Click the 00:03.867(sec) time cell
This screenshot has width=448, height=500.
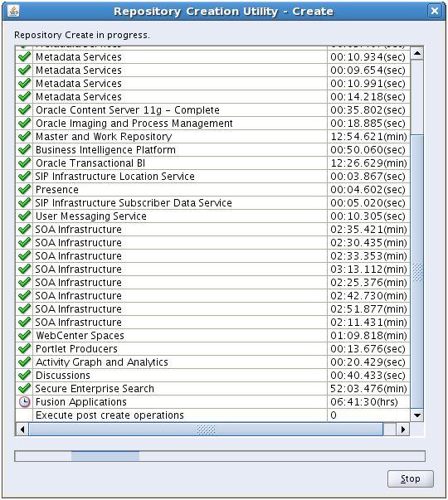coord(368,177)
